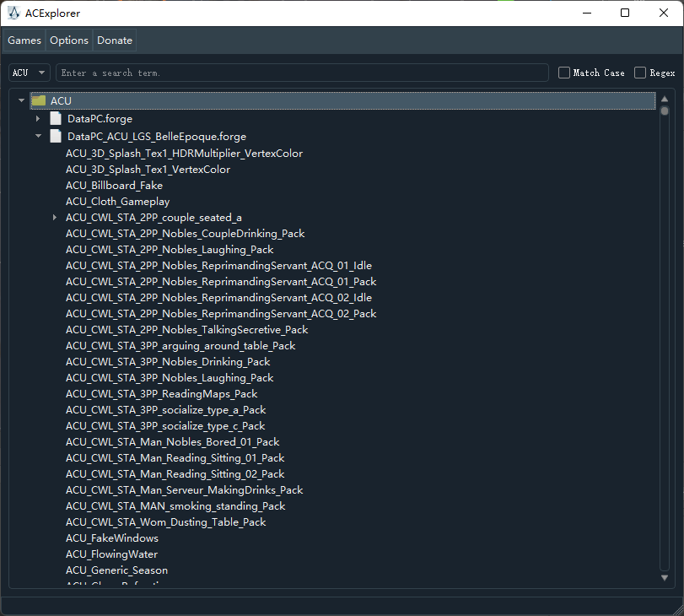Open the Games menu
This screenshot has width=684, height=616.
pos(24,41)
